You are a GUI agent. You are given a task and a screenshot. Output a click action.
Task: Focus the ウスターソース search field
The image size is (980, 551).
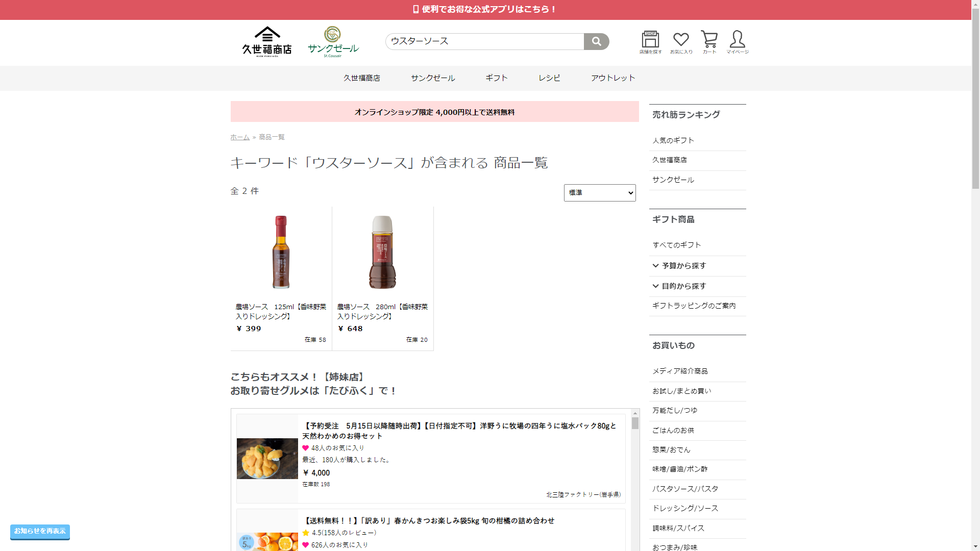pos(484,41)
